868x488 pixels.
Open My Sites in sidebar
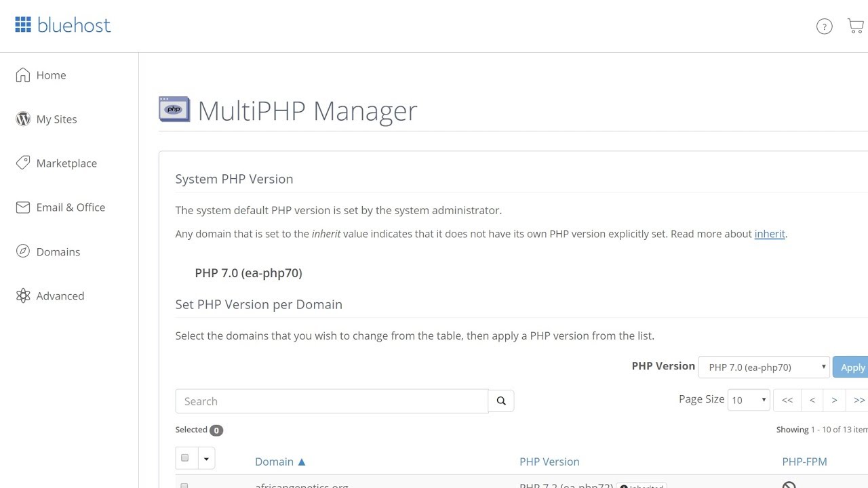[x=57, y=119]
